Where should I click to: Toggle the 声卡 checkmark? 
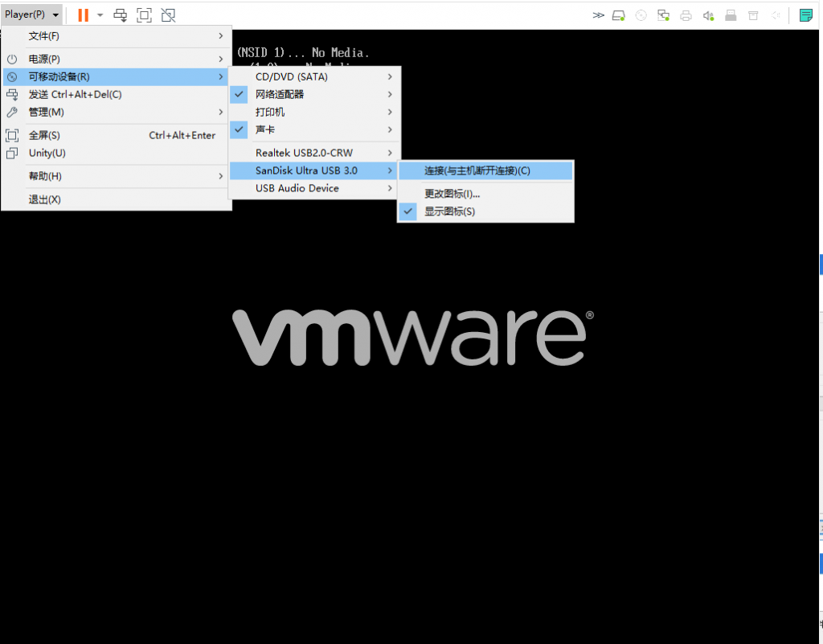coord(239,129)
